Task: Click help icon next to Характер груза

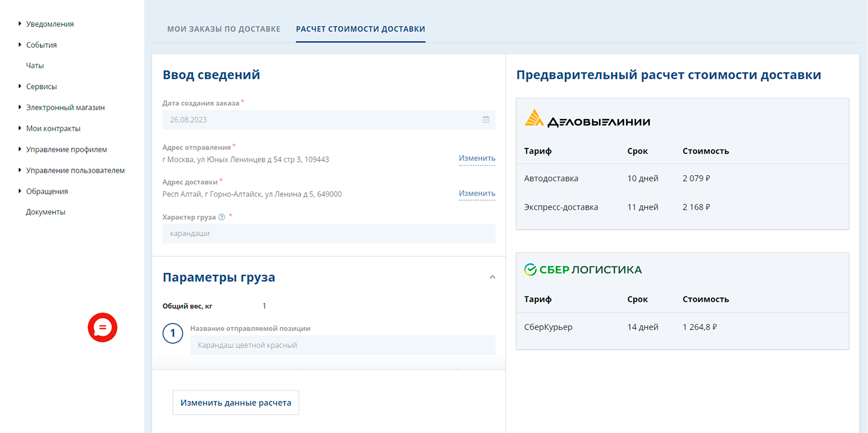Action: 221,217
